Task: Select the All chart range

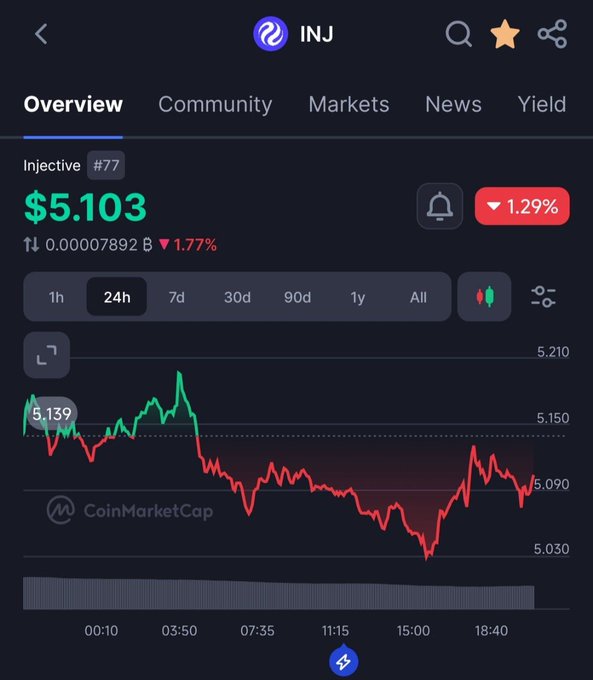Action: 418,298
